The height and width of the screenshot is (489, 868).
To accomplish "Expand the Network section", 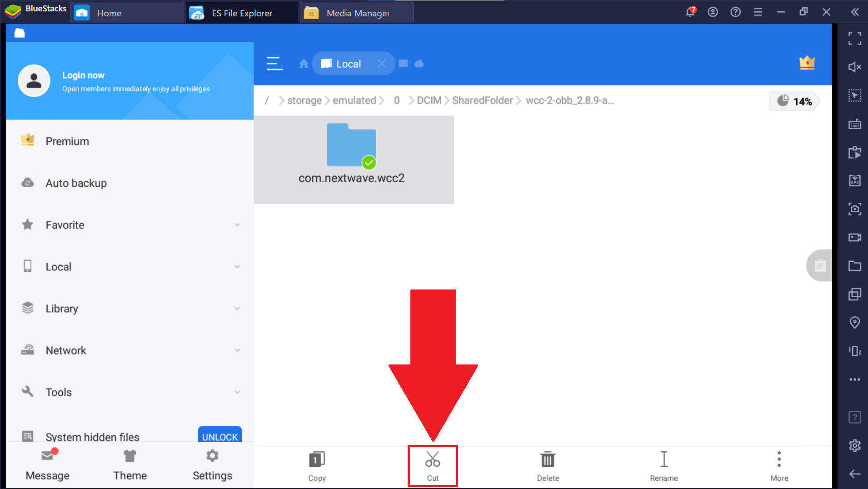I will pos(237,350).
